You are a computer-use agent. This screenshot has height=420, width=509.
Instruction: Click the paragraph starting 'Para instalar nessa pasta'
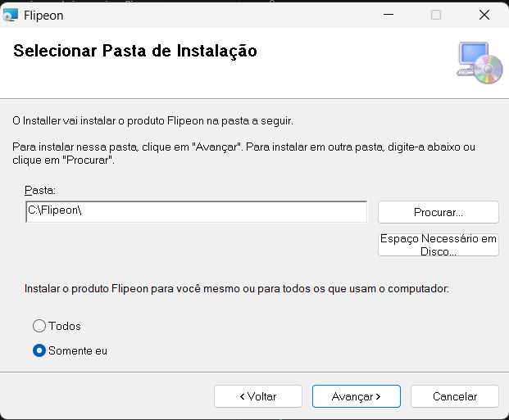[x=243, y=153]
